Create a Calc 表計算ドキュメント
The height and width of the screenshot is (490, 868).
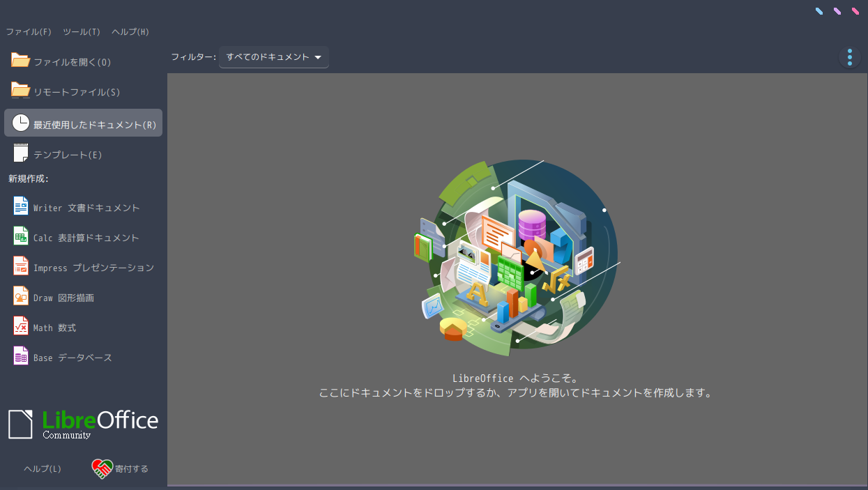[x=84, y=237]
